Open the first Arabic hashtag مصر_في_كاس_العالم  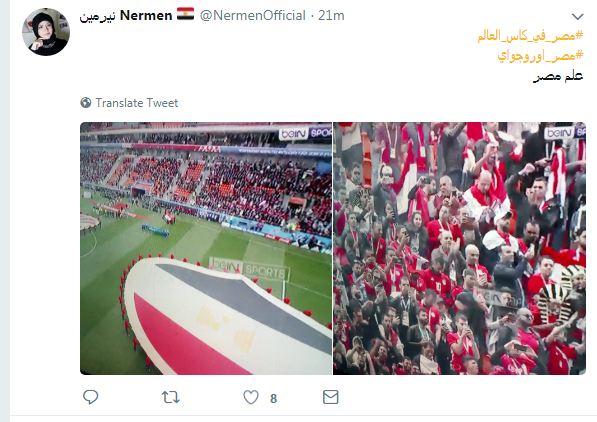(x=530, y=36)
